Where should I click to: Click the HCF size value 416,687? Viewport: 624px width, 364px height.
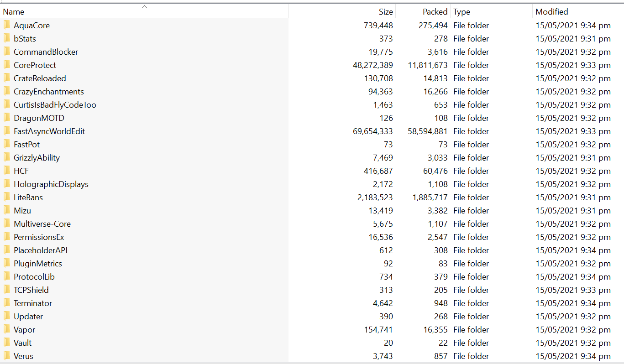pos(378,171)
